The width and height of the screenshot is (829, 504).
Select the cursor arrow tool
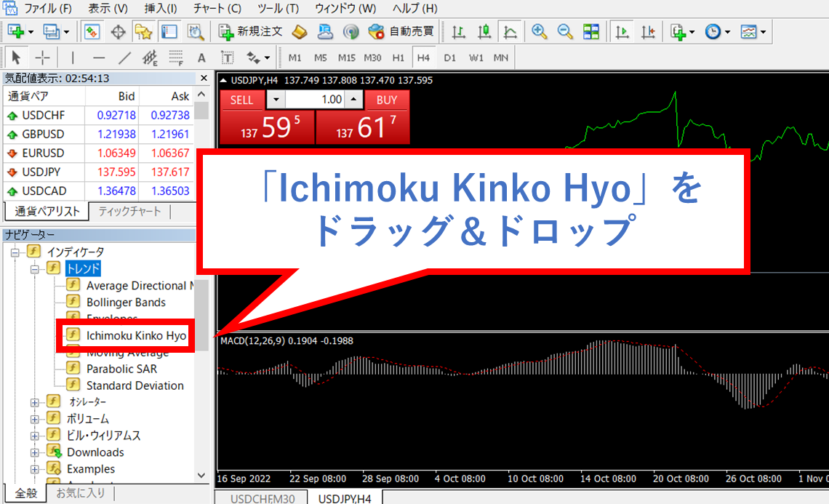(16, 57)
